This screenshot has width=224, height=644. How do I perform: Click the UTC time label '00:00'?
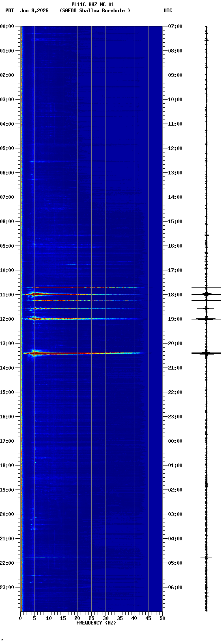tap(175, 441)
